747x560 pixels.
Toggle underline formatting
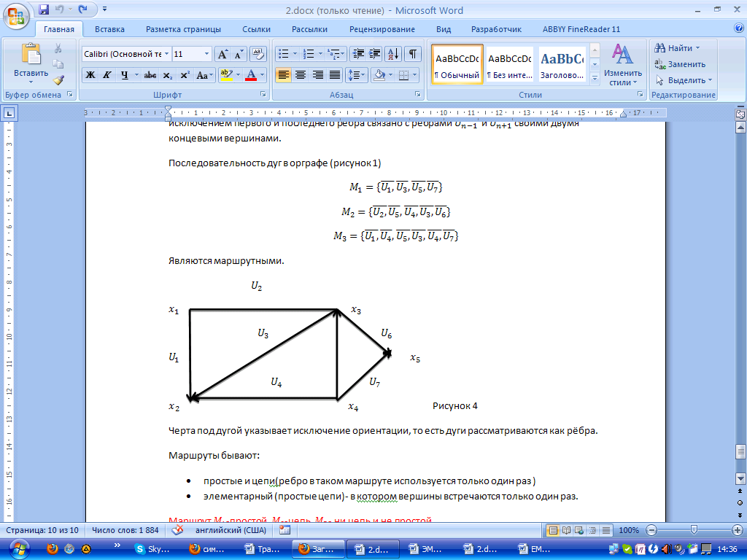[x=124, y=75]
